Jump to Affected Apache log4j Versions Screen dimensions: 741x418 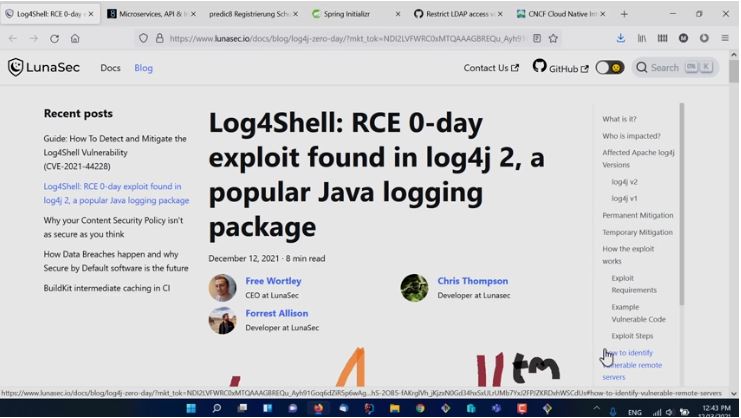(x=638, y=159)
